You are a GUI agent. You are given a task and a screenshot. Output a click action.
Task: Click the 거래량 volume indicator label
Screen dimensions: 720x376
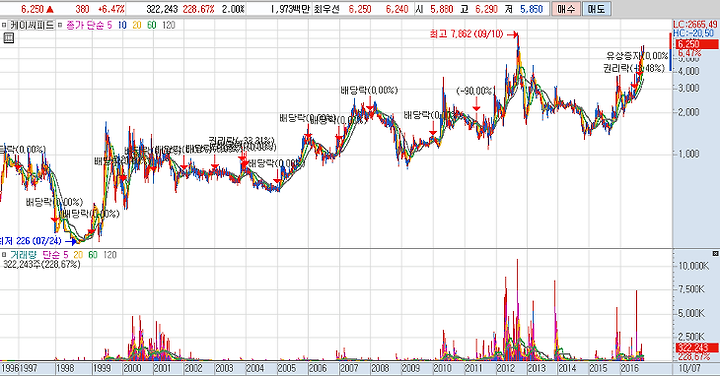pos(24,255)
